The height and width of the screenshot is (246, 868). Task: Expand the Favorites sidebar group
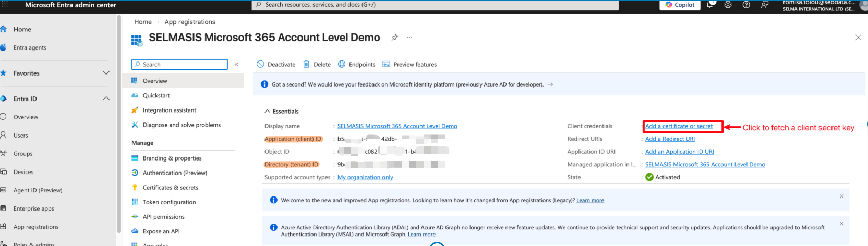[106, 73]
